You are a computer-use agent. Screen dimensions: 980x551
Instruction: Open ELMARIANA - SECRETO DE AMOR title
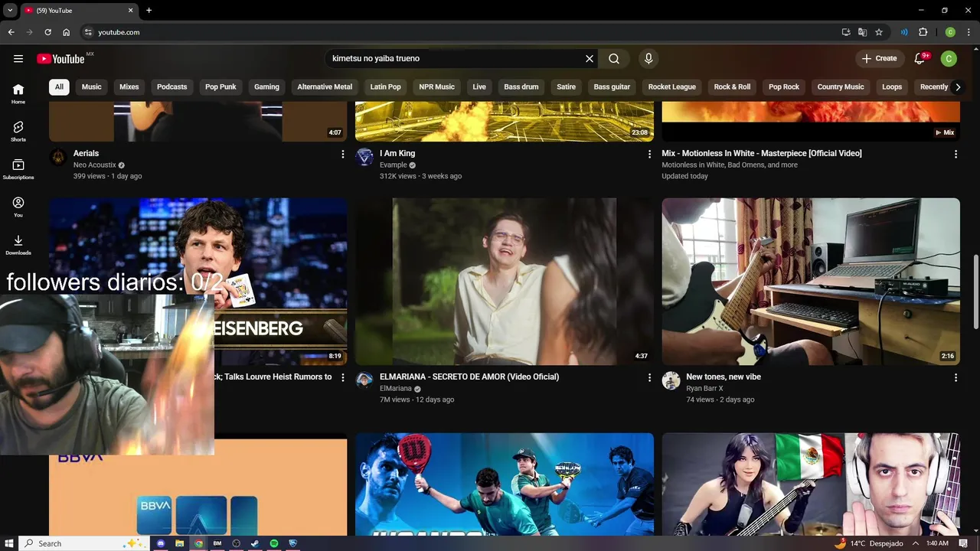(x=469, y=377)
